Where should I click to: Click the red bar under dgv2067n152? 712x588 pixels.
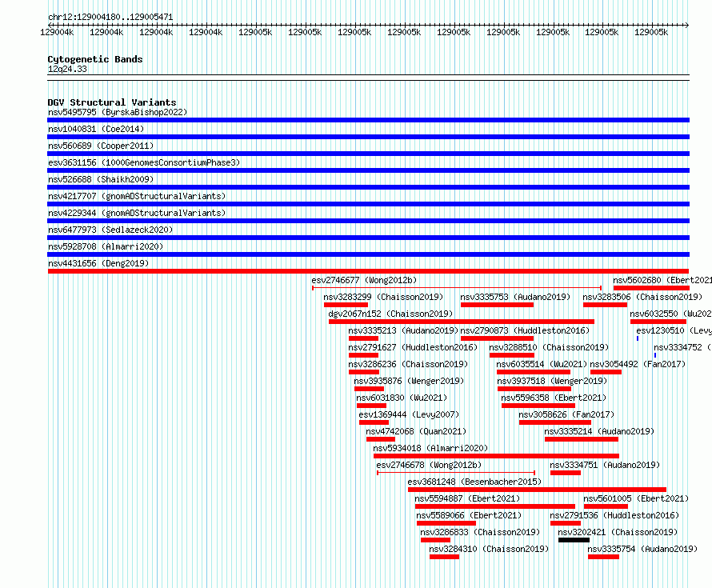point(462,322)
